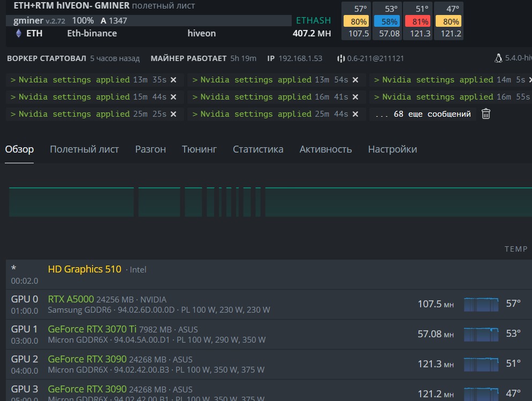Select the GeForce RTX 3070 Ti name

92,329
